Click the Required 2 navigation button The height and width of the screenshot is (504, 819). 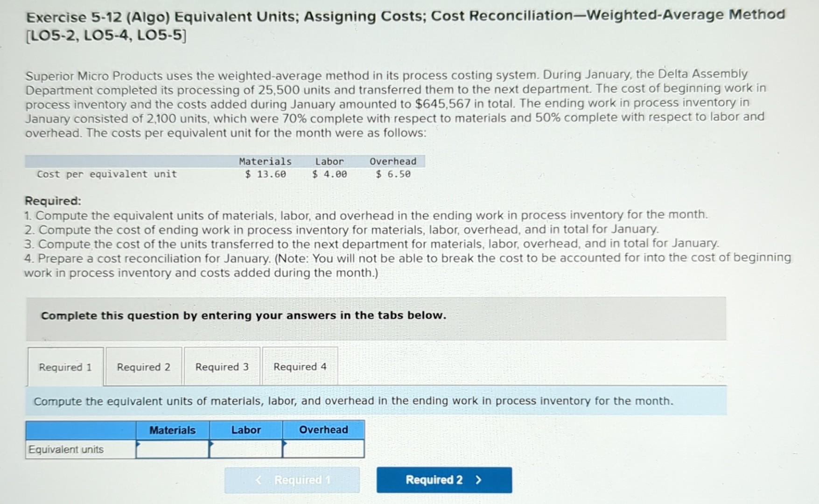443,480
